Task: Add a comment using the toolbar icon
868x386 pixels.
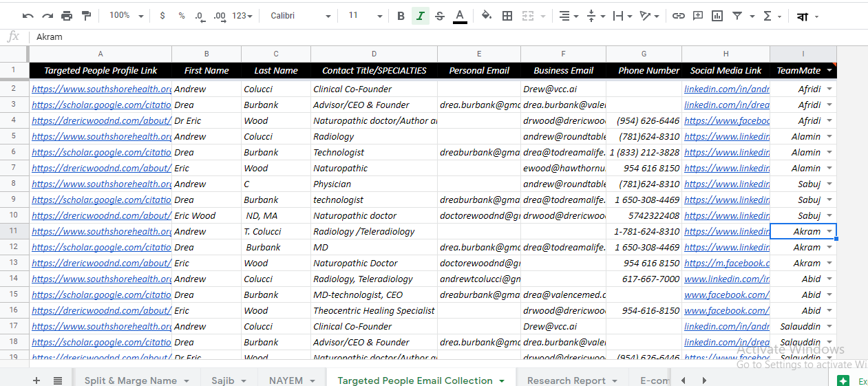Action: [x=698, y=16]
